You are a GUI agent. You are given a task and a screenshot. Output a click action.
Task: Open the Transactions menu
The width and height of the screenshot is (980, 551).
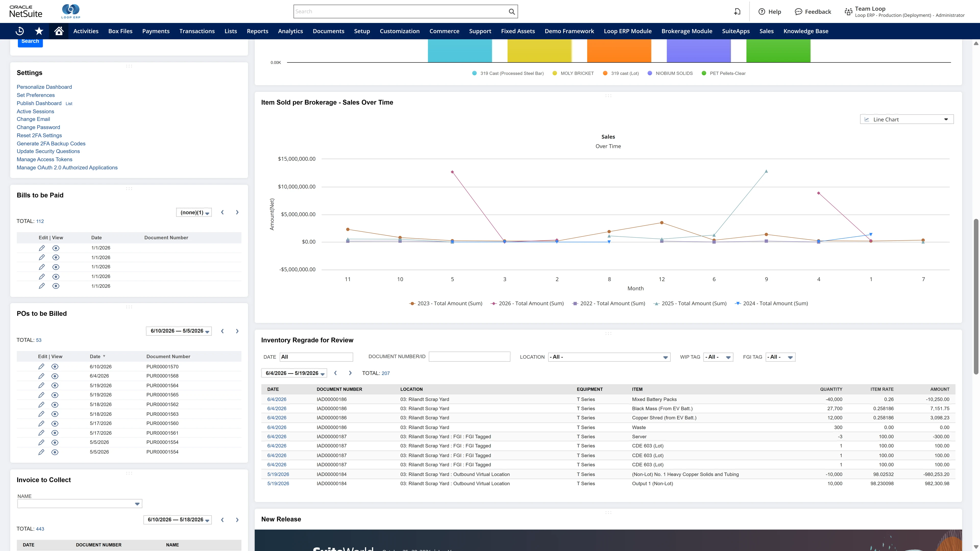(197, 31)
